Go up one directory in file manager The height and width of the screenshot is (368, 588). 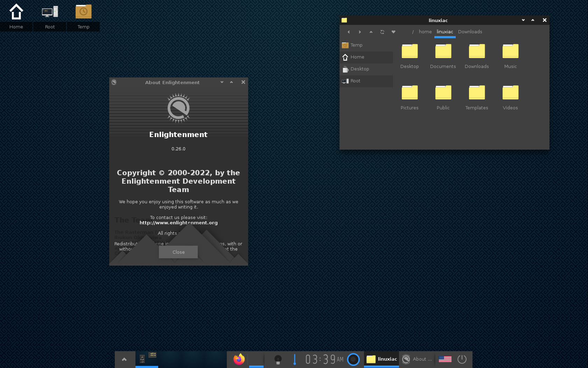pos(371,32)
